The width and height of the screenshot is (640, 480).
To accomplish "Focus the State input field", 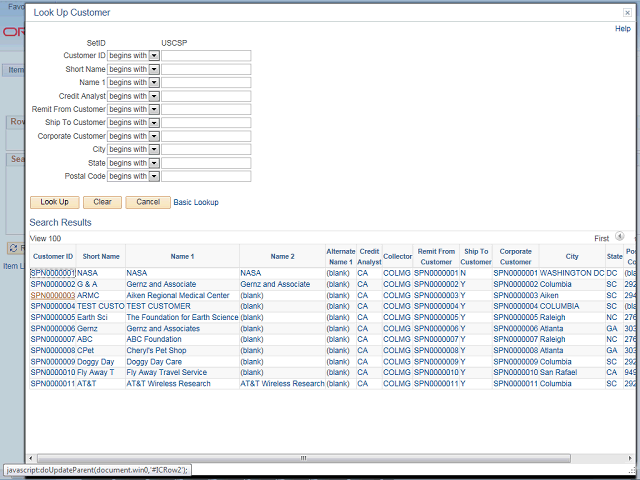I will pyautogui.click(x=206, y=163).
